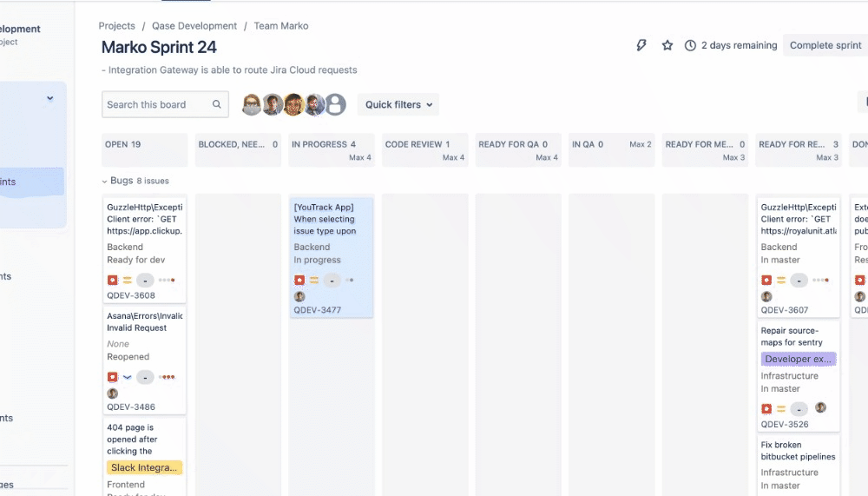
Task: Open issue QDEV-3526 key link
Action: click(785, 424)
